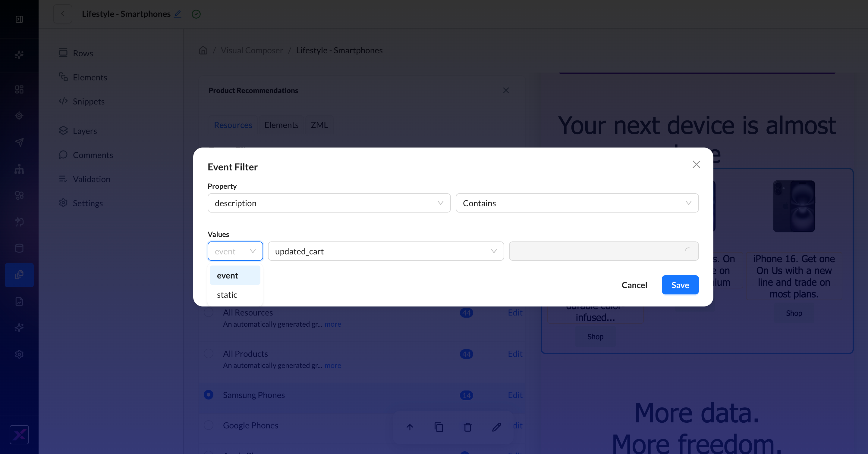This screenshot has width=868, height=454.
Task: Close the Event Filter dialog
Action: (x=696, y=164)
